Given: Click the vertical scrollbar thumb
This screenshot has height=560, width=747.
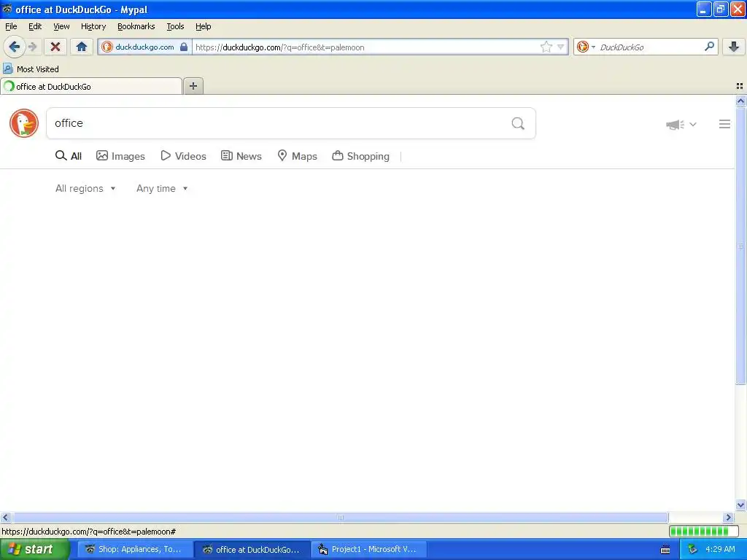Looking at the screenshot, I should pyautogui.click(x=740, y=246).
